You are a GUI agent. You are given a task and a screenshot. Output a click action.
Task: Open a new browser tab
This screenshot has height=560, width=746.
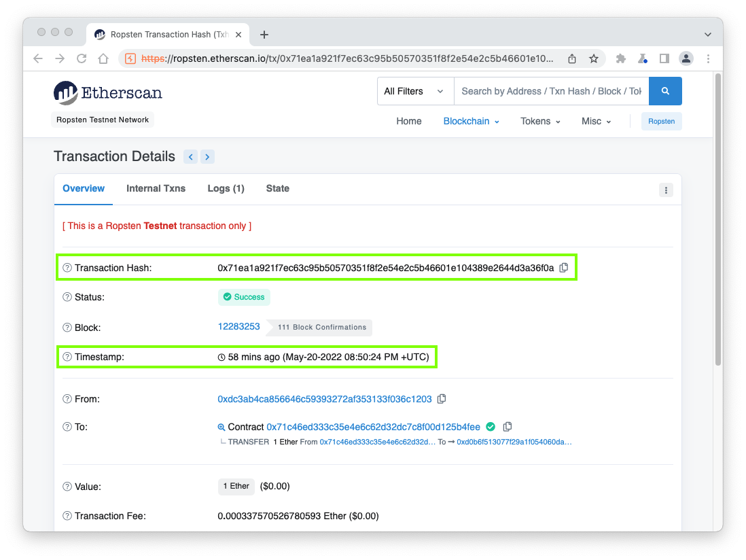pyautogui.click(x=264, y=34)
